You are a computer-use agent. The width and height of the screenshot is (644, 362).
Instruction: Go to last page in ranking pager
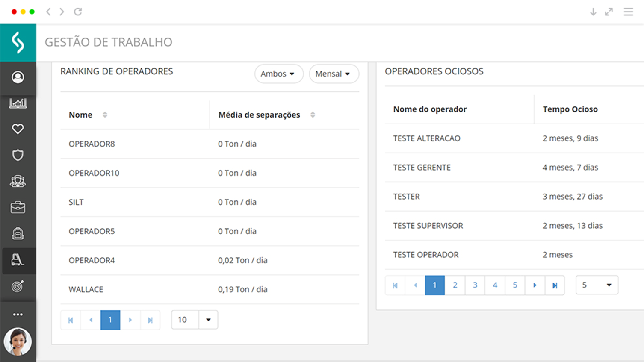[150, 320]
